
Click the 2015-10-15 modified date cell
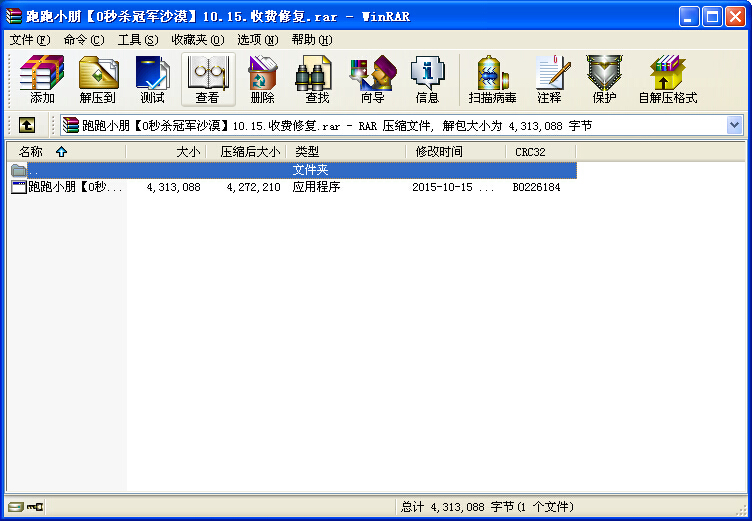click(453, 187)
